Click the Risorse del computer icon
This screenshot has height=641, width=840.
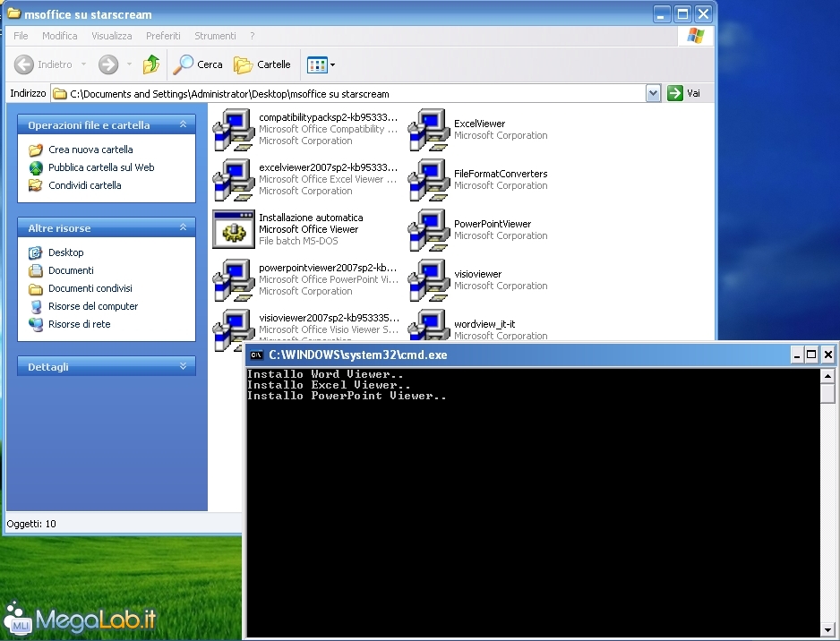(35, 306)
